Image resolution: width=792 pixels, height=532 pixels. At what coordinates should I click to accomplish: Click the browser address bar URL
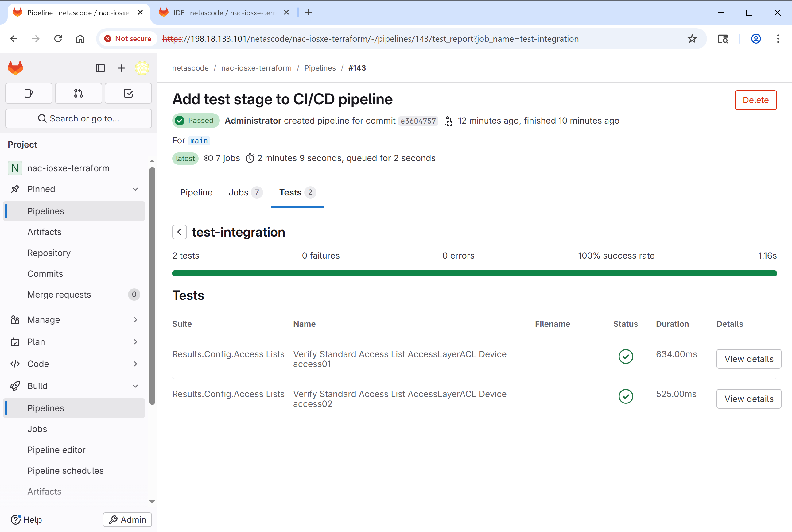[x=371, y=39]
